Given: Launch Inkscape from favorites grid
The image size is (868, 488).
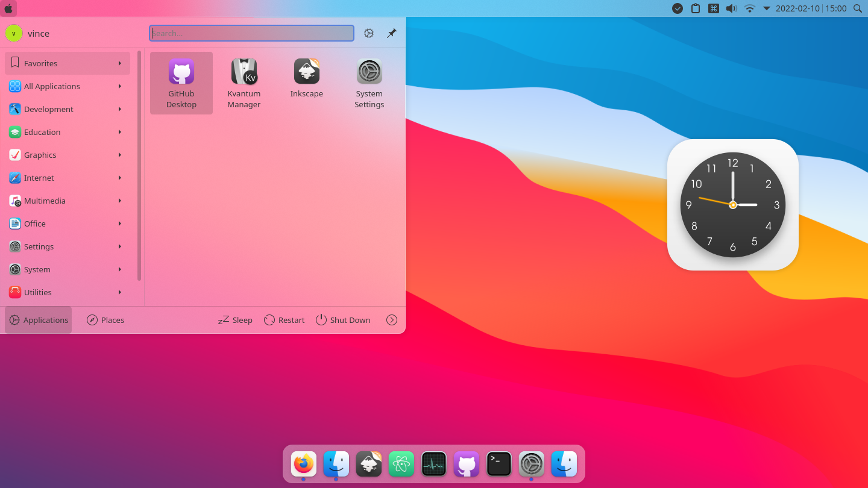Looking at the screenshot, I should pos(307,83).
